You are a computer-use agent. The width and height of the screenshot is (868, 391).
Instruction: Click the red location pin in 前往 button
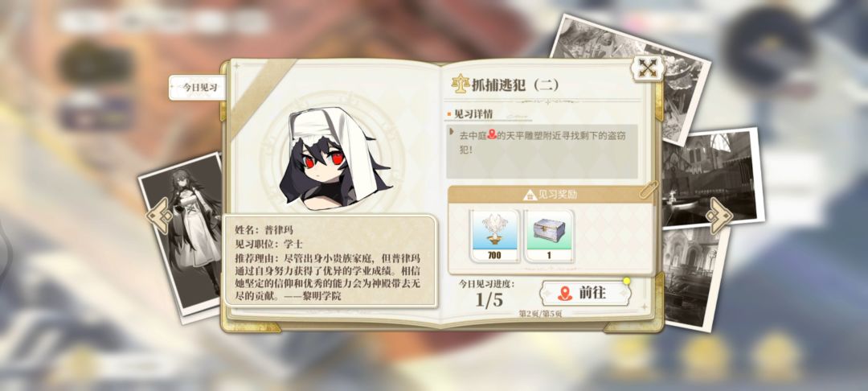point(565,294)
